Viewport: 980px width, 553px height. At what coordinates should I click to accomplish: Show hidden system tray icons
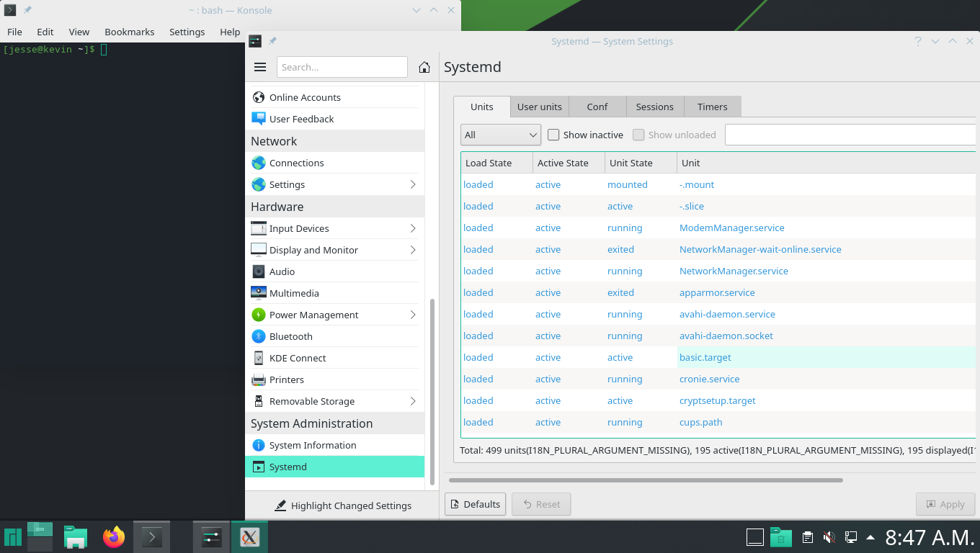tap(870, 536)
